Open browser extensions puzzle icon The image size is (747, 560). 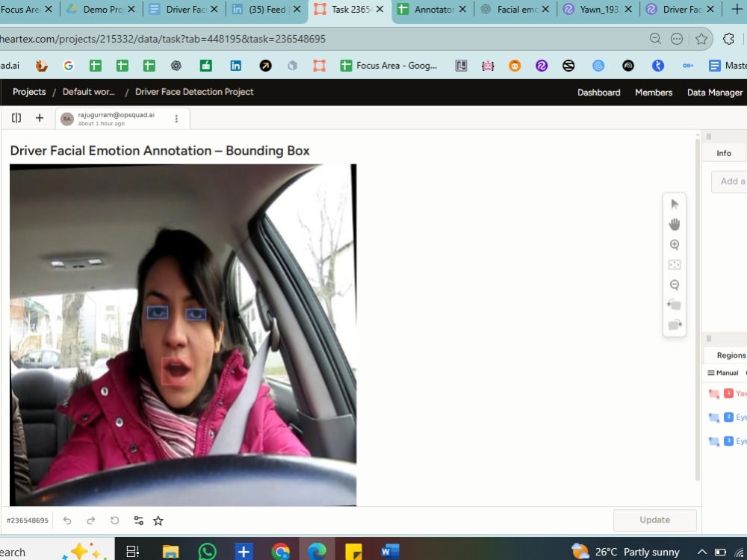(x=728, y=39)
